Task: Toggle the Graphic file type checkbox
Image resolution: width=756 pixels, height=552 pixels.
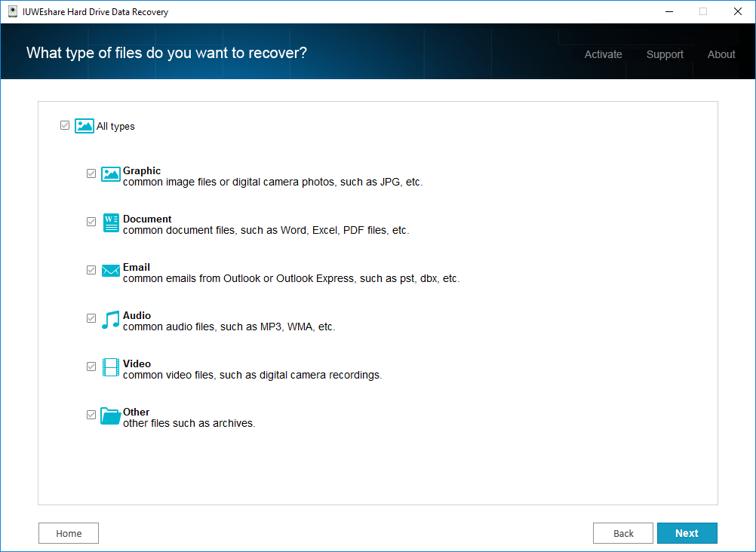Action: pos(91,173)
